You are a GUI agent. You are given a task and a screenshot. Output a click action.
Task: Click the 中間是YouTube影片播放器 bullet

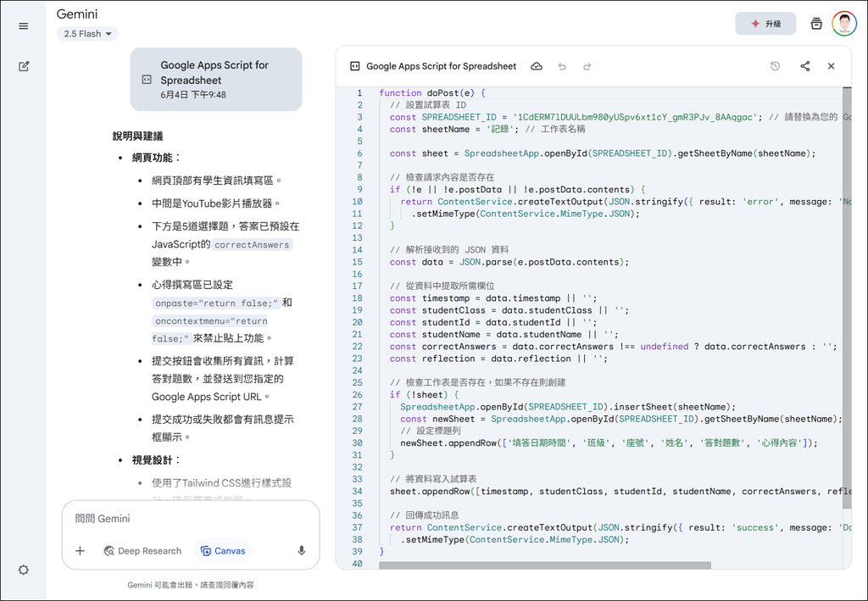click(x=216, y=203)
